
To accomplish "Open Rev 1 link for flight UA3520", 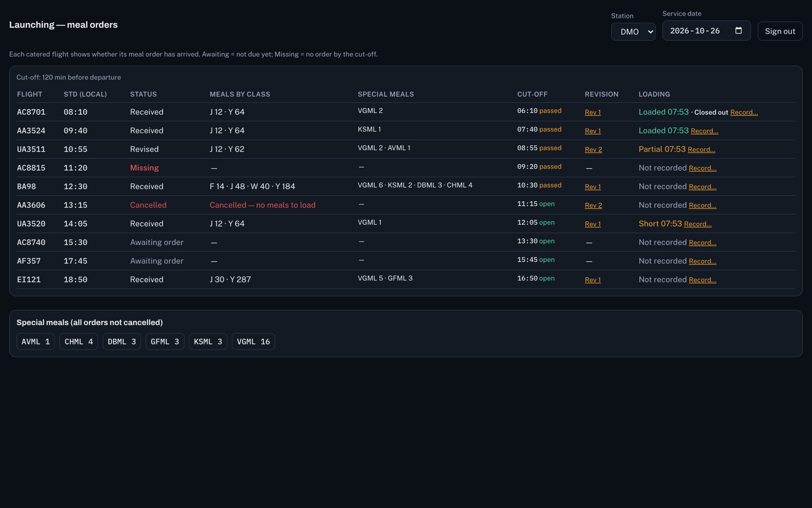I will point(593,224).
